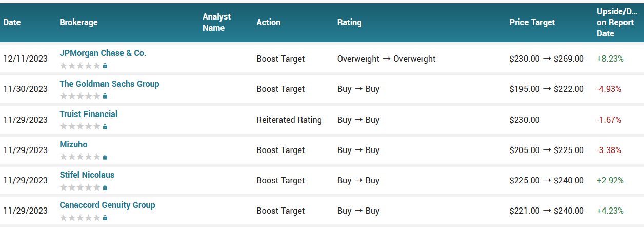Select Truist Financial date 11/29/2023
The width and height of the screenshot is (644, 227).
(x=26, y=120)
